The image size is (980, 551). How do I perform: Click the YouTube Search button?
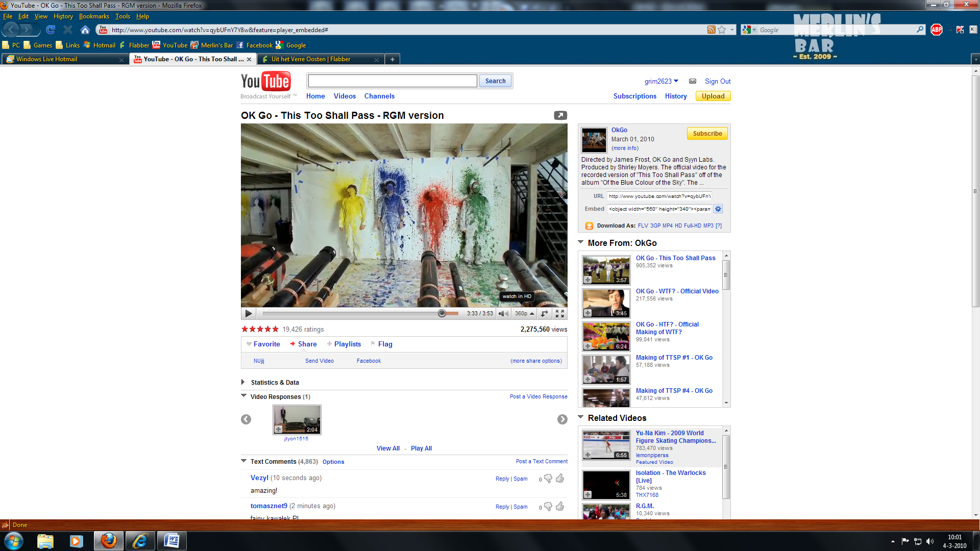[x=495, y=81]
